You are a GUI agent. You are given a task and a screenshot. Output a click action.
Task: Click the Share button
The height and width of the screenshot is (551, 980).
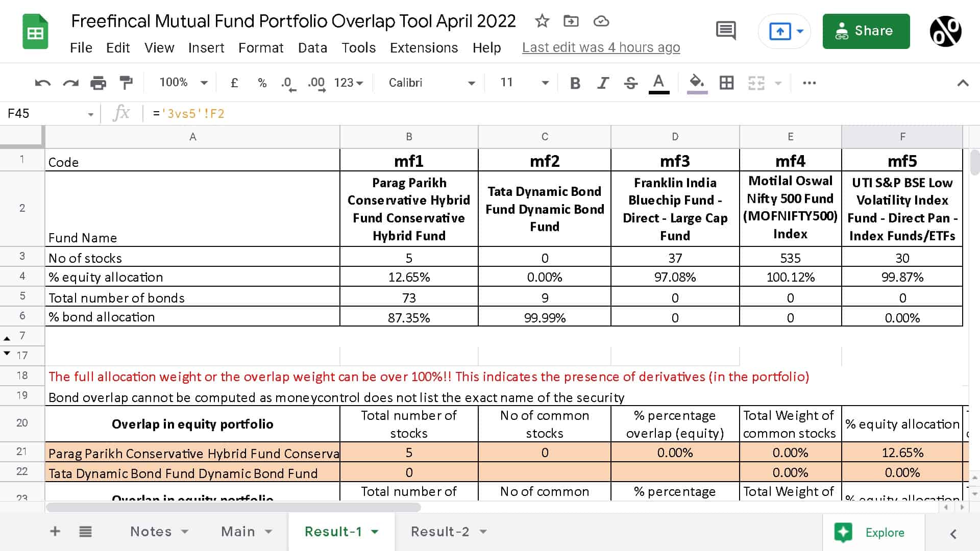coord(866,31)
